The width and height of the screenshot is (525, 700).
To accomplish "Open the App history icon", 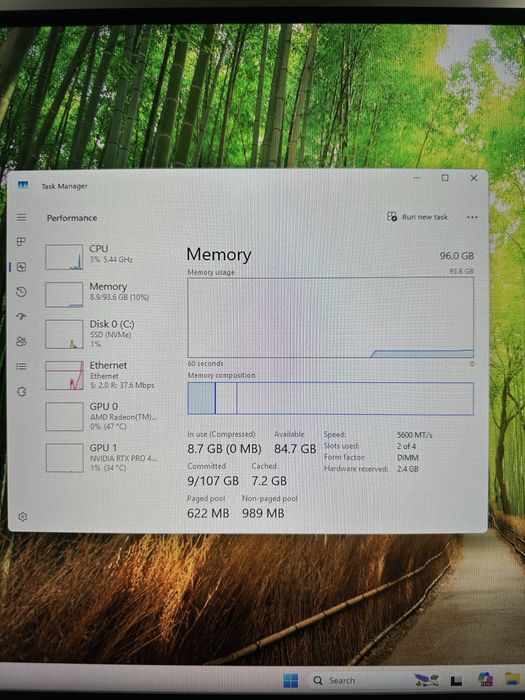I will (x=21, y=292).
